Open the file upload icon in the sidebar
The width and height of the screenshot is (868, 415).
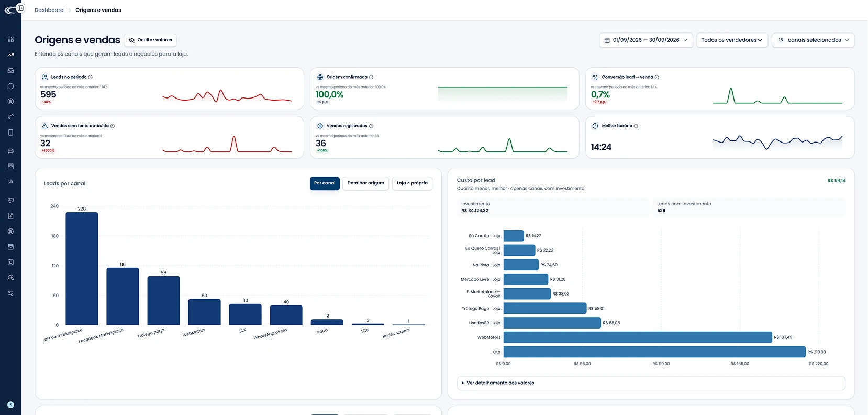(10, 216)
